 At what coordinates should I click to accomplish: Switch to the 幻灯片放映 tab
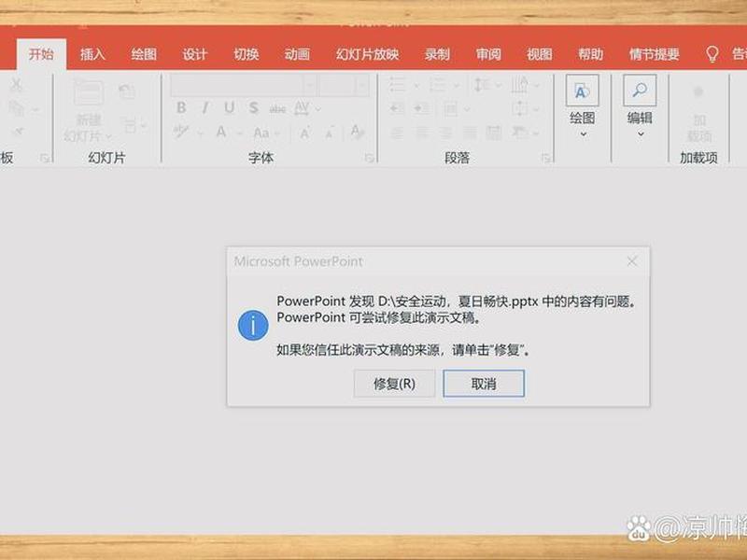(367, 54)
